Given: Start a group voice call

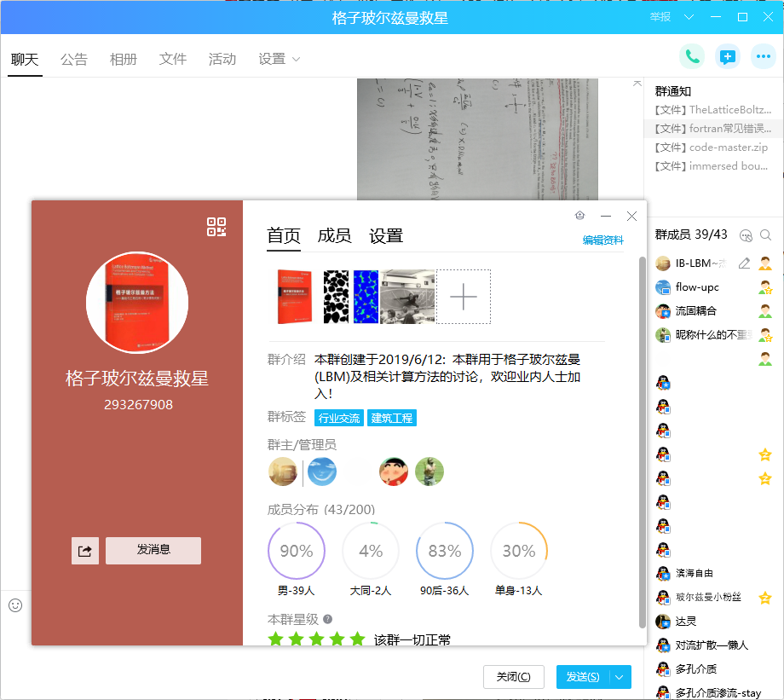Looking at the screenshot, I should click(691, 56).
